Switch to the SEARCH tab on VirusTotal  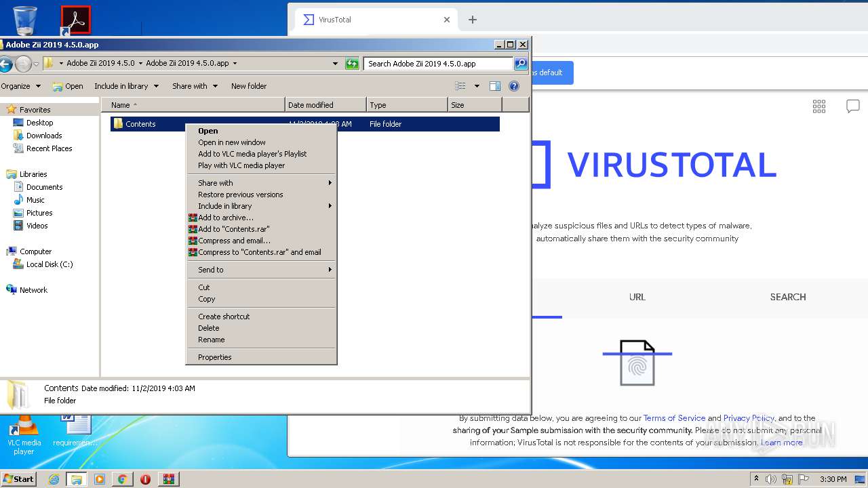pos(788,297)
